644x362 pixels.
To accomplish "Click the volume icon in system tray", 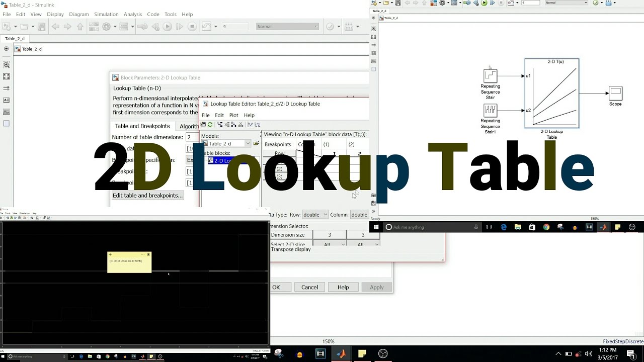I will pos(588,354).
